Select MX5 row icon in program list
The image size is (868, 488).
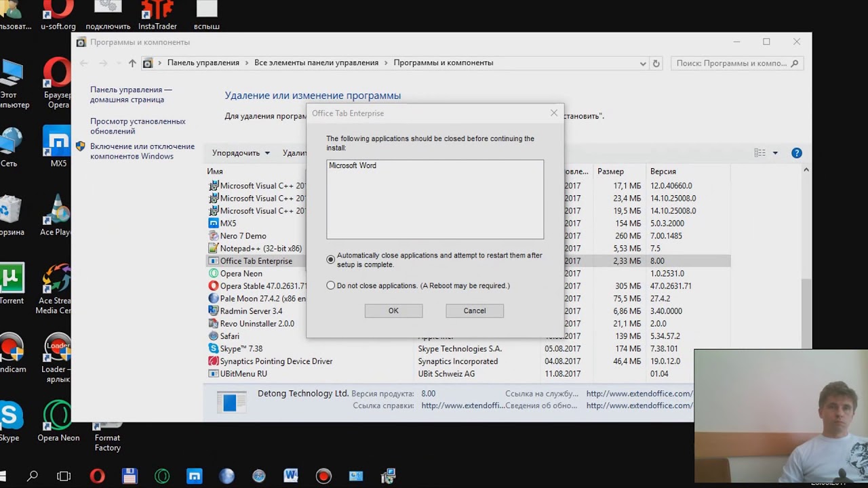[x=214, y=223]
